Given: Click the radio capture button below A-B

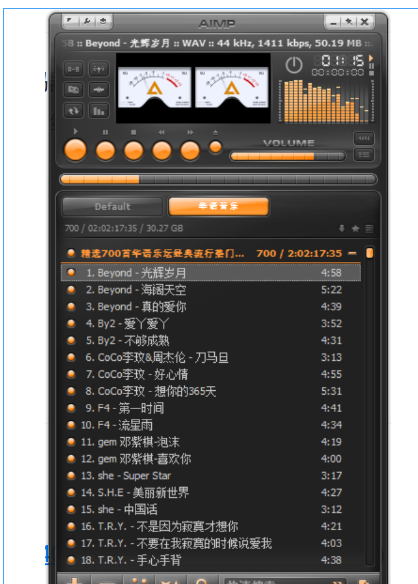Looking at the screenshot, I should (73, 90).
